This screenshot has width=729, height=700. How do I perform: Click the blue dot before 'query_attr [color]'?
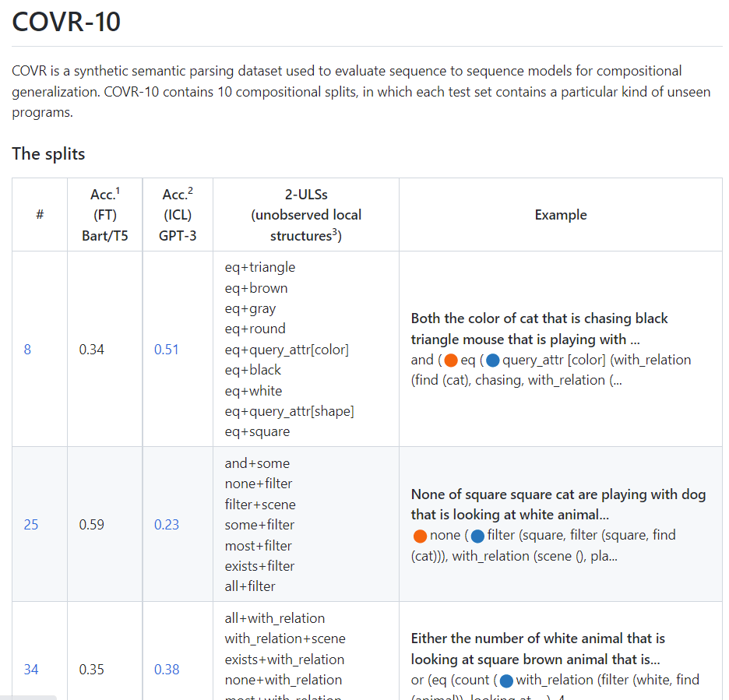(x=493, y=361)
